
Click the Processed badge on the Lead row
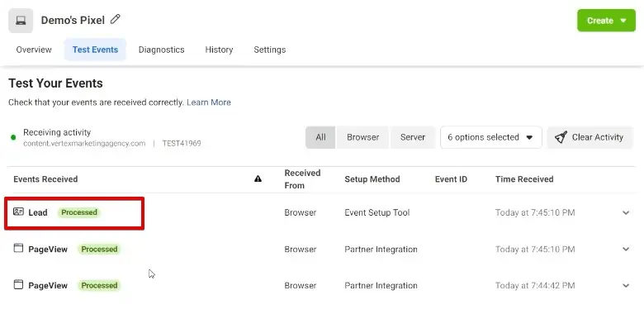(x=79, y=212)
